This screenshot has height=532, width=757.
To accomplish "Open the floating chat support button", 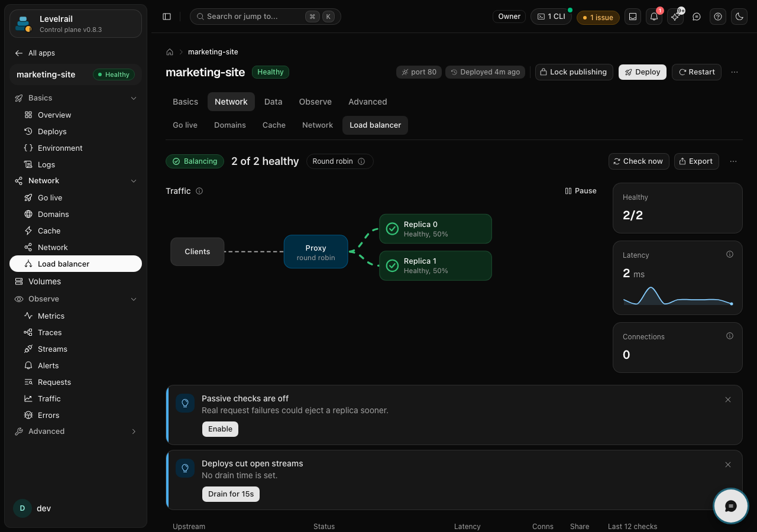I will click(731, 506).
